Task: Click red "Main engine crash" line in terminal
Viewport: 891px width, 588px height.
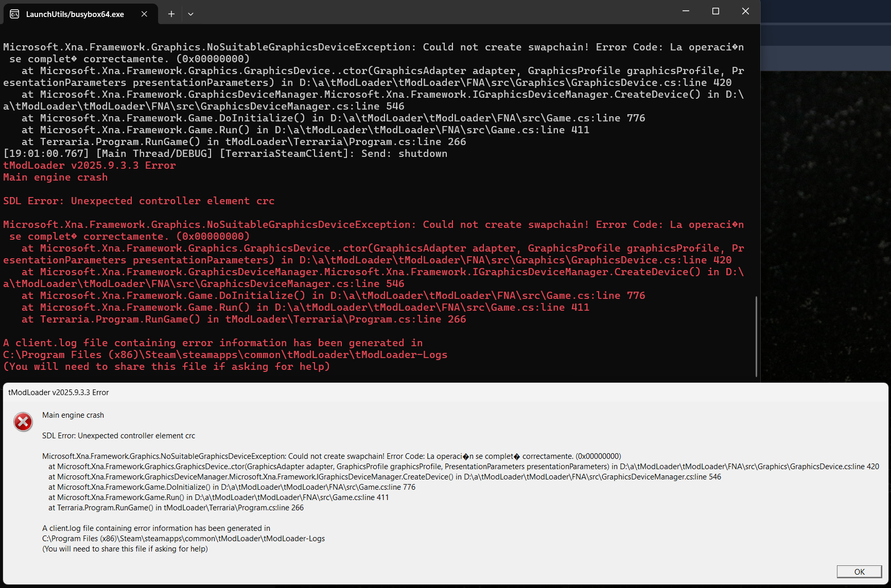Action: (56, 177)
